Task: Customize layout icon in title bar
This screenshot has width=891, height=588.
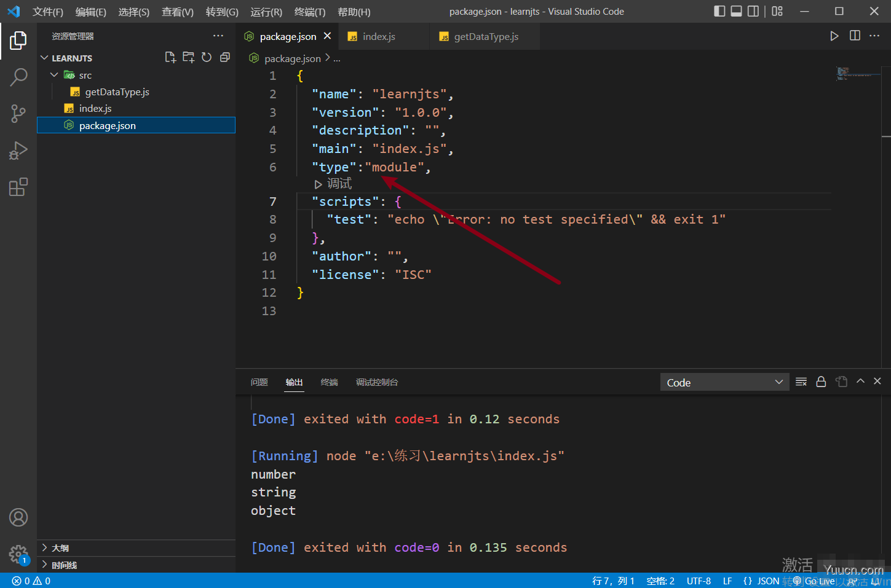Action: (x=777, y=11)
